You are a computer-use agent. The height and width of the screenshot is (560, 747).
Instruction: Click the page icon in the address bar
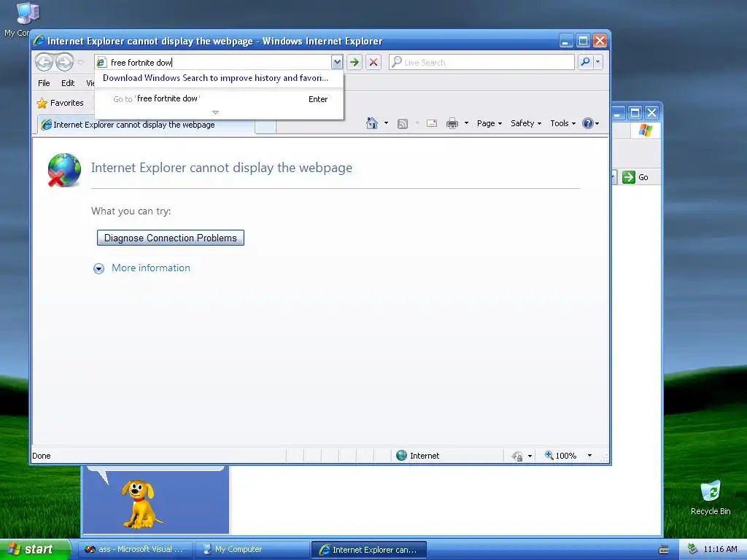coord(101,63)
